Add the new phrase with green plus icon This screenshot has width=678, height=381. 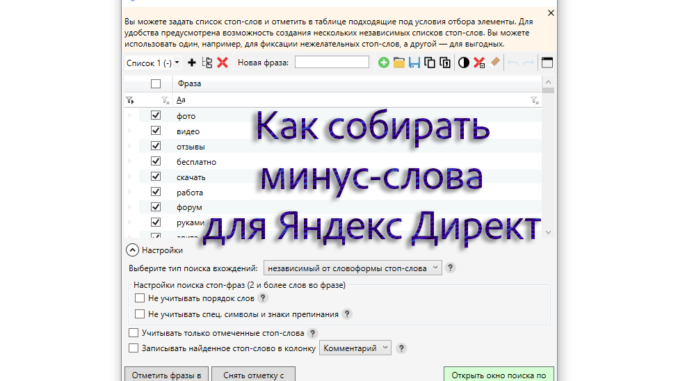coord(384,63)
